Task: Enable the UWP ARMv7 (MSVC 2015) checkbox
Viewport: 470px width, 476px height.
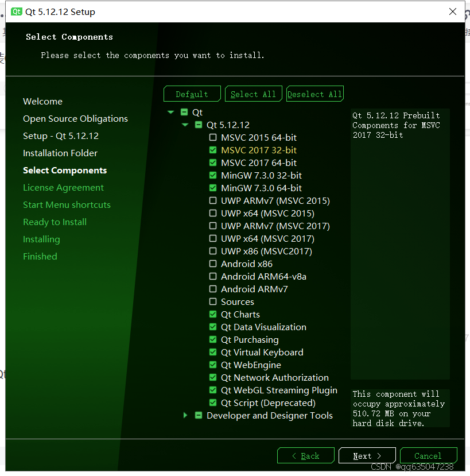Action: 213,200
